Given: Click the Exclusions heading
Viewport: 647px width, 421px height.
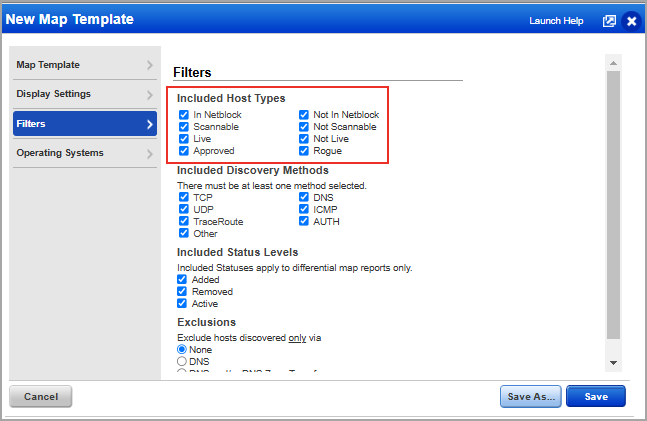Looking at the screenshot, I should point(206,322).
